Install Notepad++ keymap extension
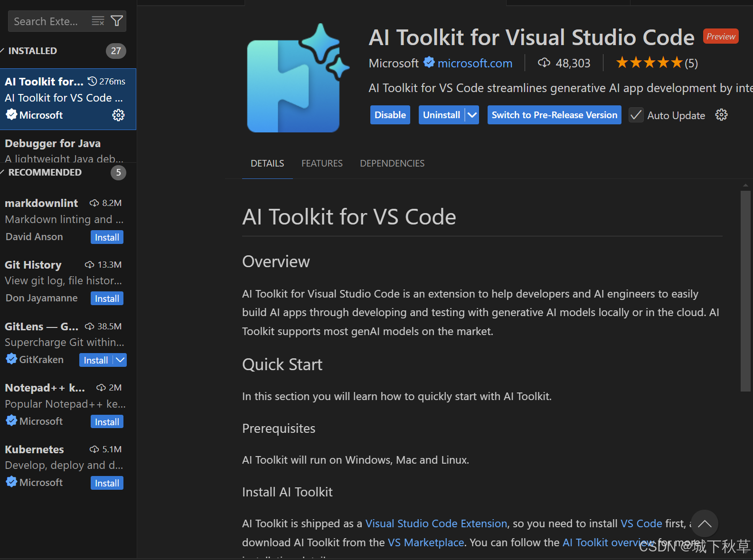 tap(107, 422)
